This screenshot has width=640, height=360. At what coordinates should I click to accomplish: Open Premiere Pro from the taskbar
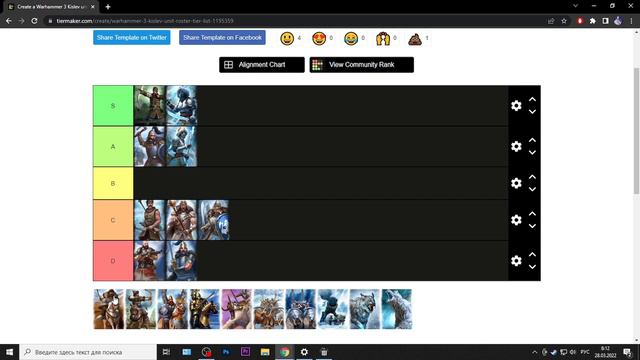click(245, 352)
